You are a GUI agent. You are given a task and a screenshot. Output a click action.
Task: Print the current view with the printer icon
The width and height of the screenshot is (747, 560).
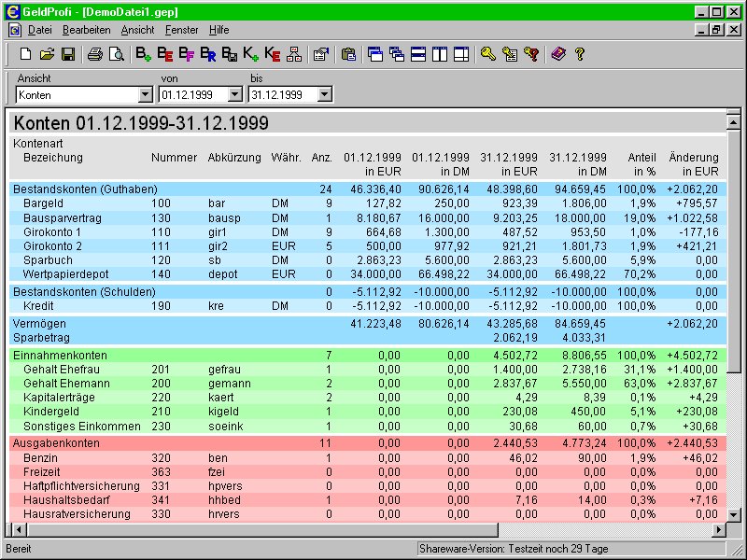[95, 54]
